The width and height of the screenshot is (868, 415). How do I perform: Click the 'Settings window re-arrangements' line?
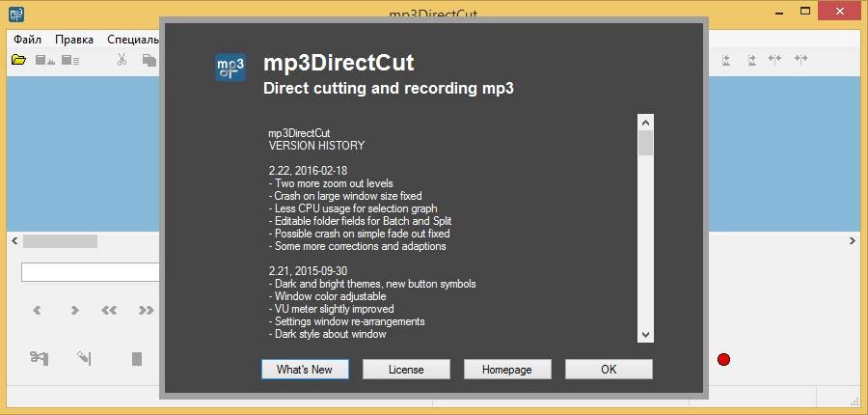(347, 321)
